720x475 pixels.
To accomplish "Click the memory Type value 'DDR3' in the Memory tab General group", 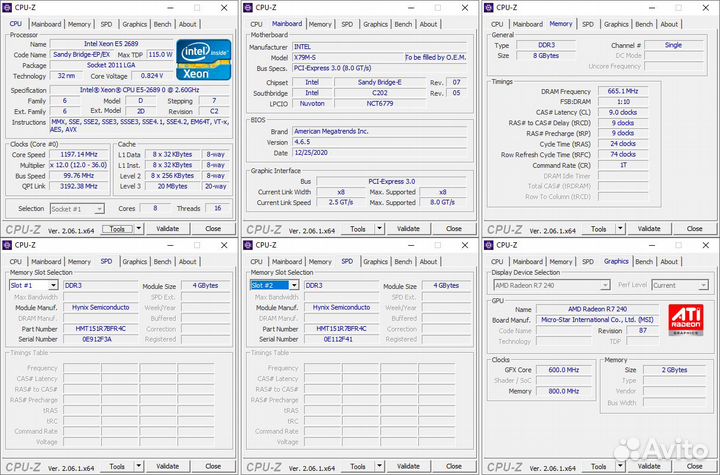I will click(x=546, y=45).
